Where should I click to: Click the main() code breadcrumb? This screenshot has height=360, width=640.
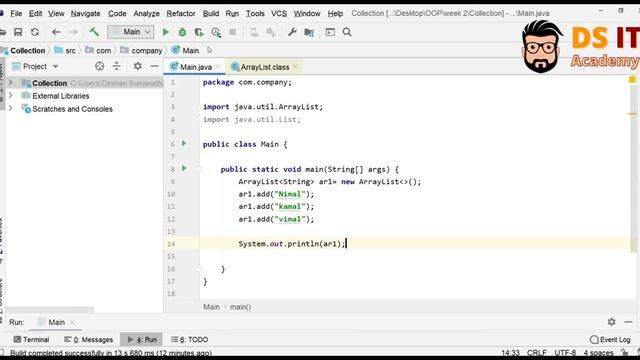[x=240, y=307]
